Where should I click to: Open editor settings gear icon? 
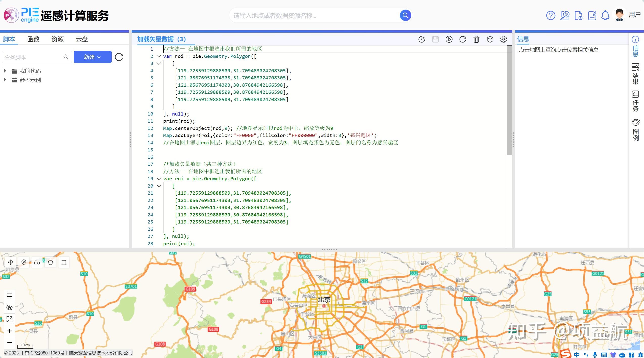coord(504,39)
